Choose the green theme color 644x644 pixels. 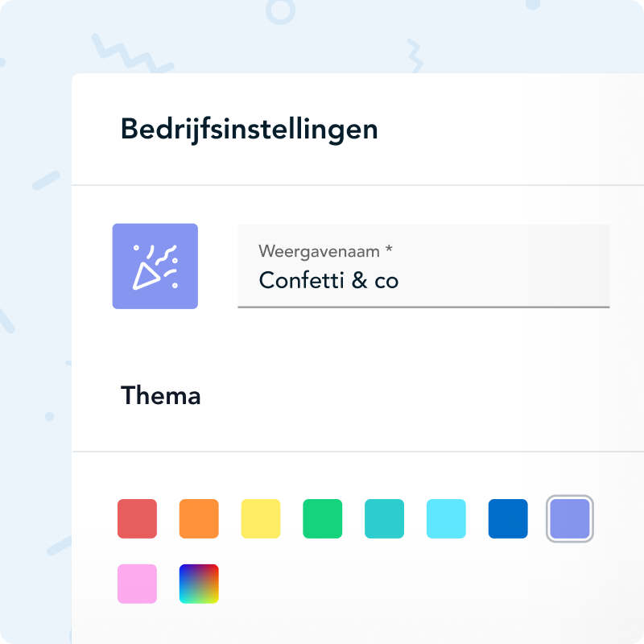coord(322,518)
